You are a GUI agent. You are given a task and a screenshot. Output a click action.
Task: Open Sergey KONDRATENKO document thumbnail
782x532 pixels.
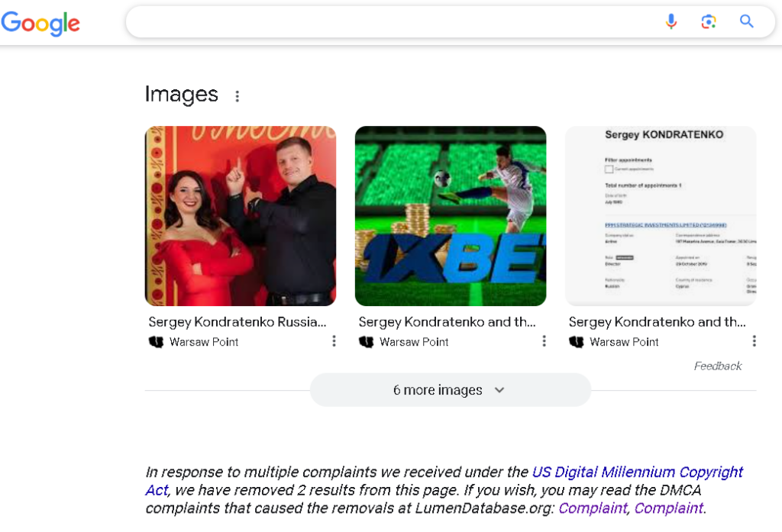(x=661, y=216)
